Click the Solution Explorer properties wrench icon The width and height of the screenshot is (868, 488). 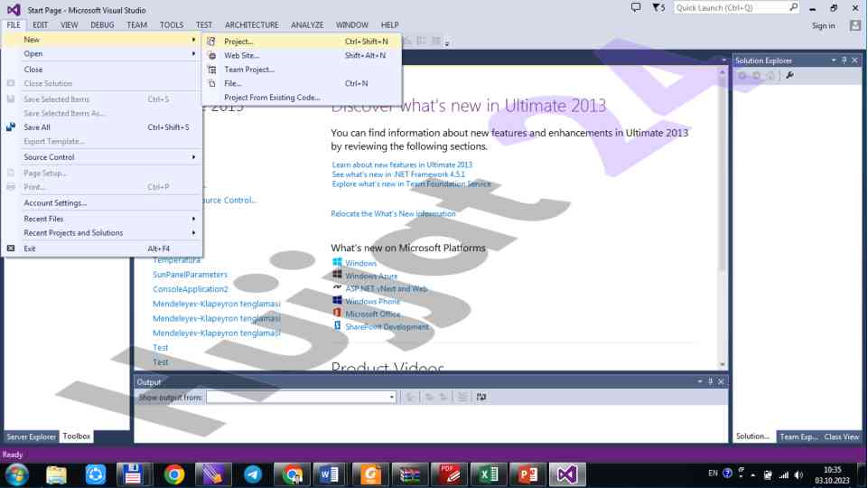click(x=789, y=75)
